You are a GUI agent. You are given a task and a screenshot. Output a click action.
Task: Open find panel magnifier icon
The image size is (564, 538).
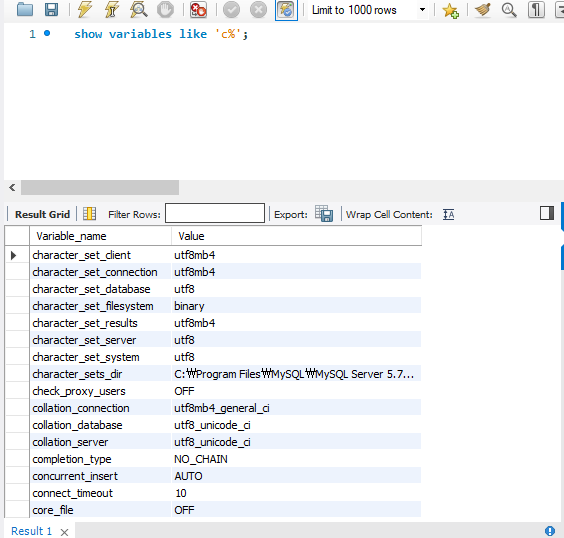point(509,10)
